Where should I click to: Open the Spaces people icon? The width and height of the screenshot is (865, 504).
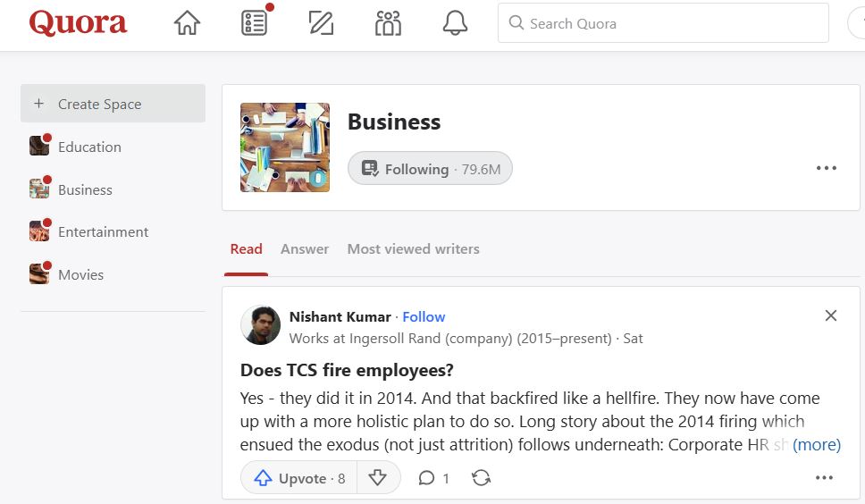388,23
